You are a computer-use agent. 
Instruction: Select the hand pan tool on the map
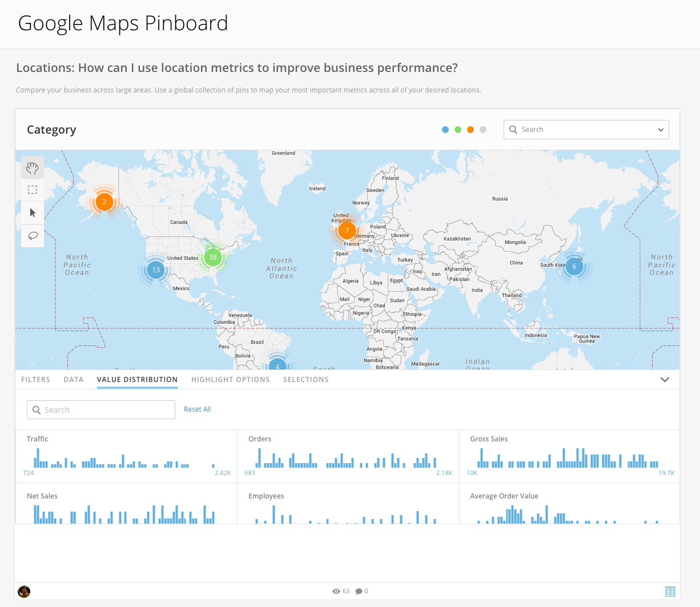33,167
